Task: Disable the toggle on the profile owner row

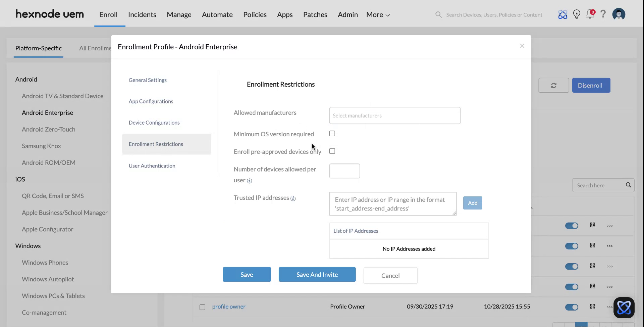Action: (x=572, y=307)
